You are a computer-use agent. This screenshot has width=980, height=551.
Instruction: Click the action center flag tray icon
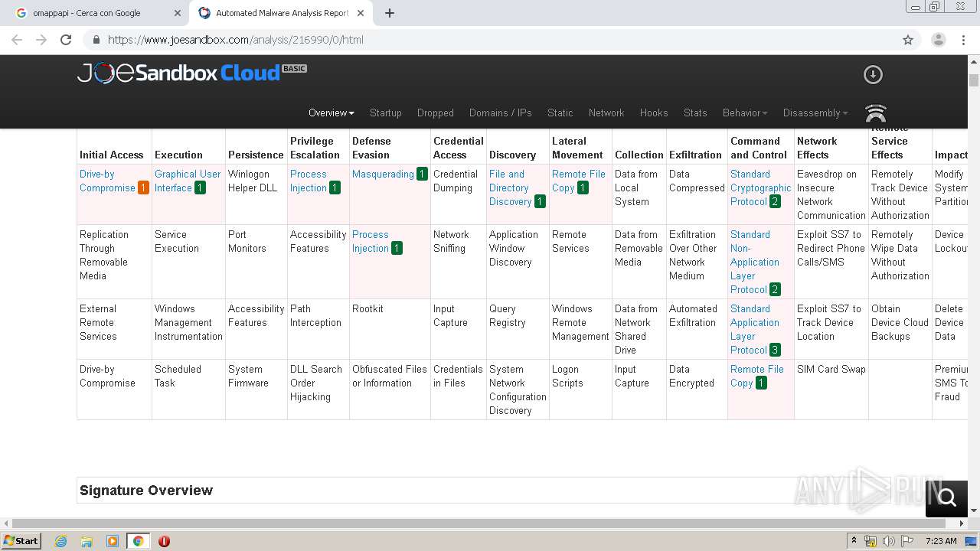(906, 541)
